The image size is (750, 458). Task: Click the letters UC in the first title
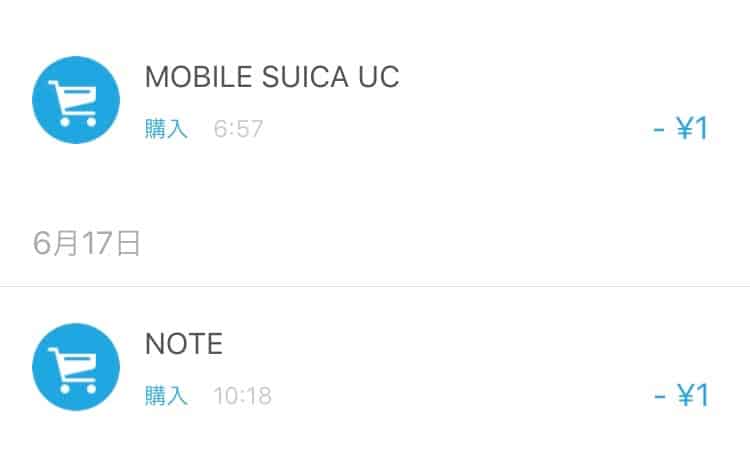(x=379, y=76)
